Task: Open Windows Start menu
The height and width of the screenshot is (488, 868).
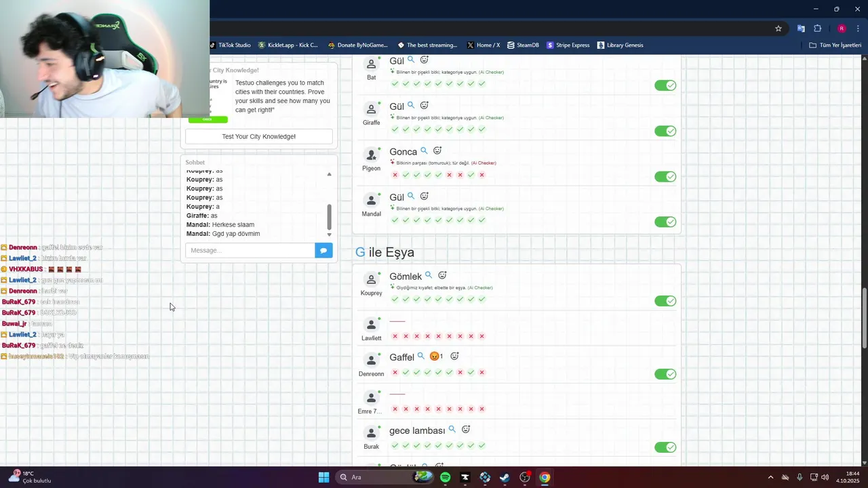Action: 323,477
